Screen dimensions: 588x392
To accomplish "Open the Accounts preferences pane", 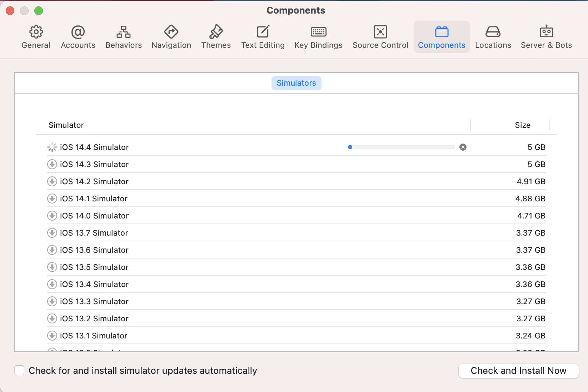I will [x=78, y=37].
